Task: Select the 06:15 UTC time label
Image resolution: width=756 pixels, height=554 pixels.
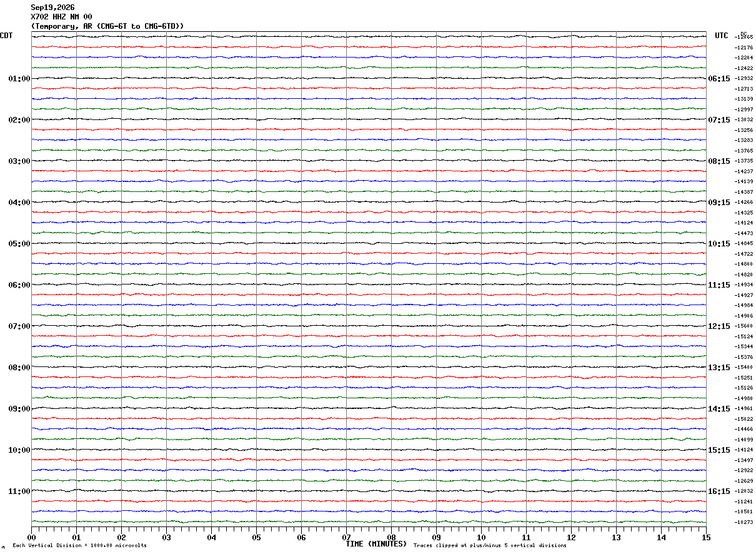Action: pyautogui.click(x=719, y=79)
